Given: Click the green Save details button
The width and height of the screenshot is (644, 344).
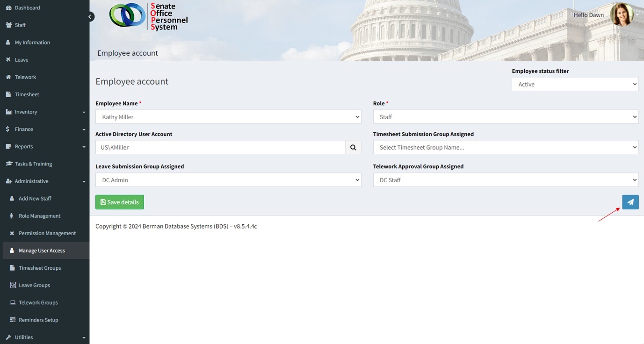Looking at the screenshot, I should coord(120,202).
